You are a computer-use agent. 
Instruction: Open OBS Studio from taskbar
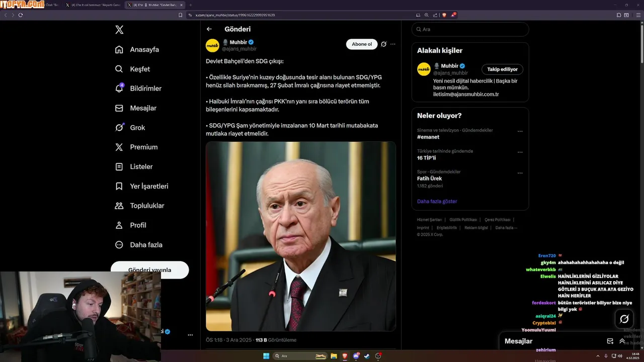point(378,356)
